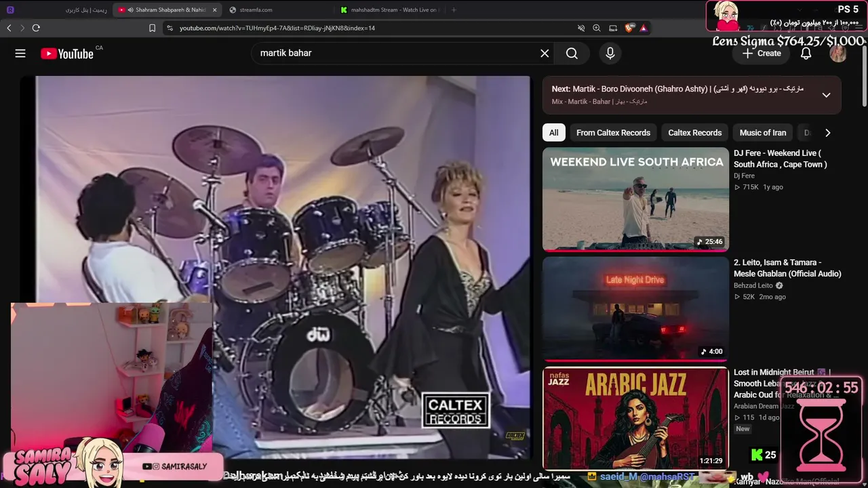Open the YouTube guide hamburger menu
This screenshot has width=868, height=488.
(20, 54)
